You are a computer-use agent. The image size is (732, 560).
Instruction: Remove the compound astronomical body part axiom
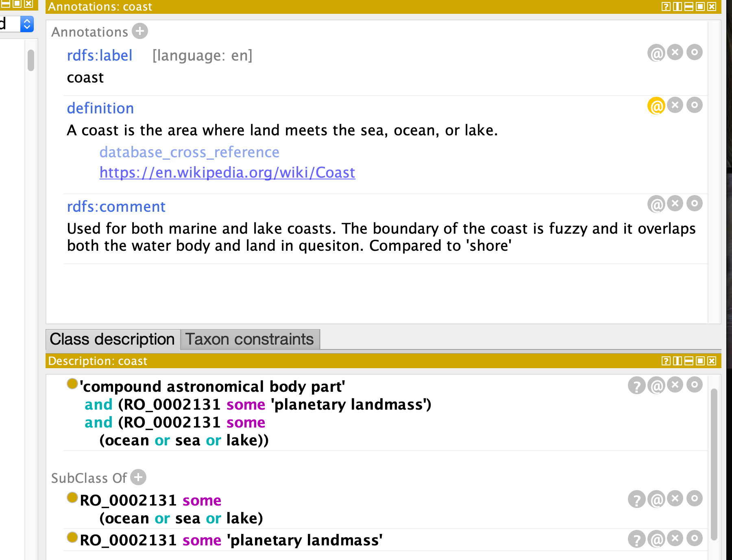[675, 384]
